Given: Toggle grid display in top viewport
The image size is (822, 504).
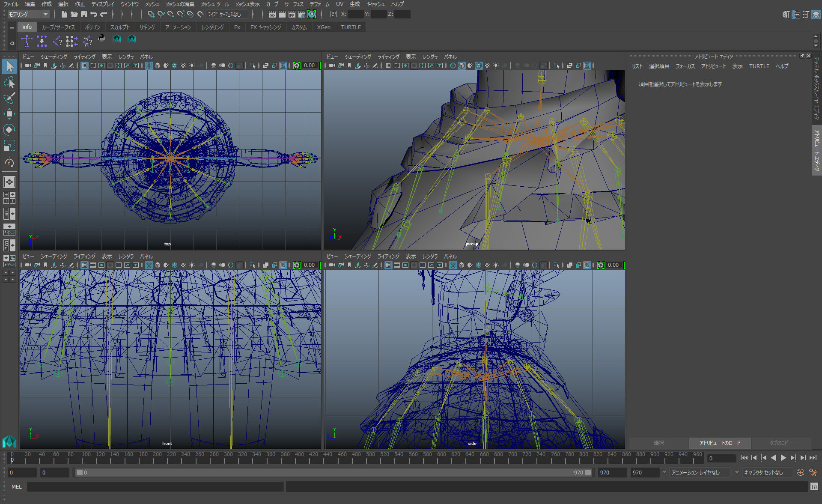Looking at the screenshot, I should click(x=84, y=66).
